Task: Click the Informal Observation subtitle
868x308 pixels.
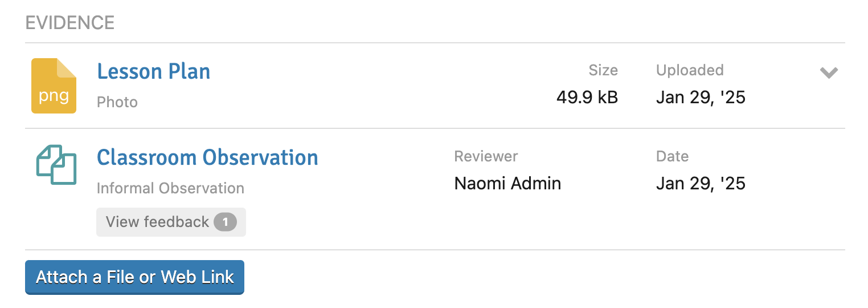Action: coord(170,188)
